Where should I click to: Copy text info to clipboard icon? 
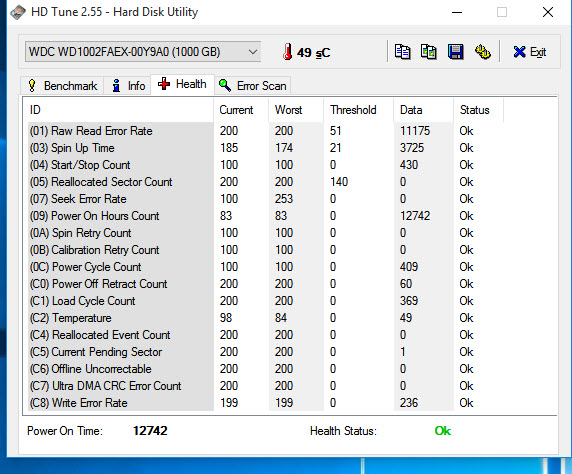click(x=403, y=52)
